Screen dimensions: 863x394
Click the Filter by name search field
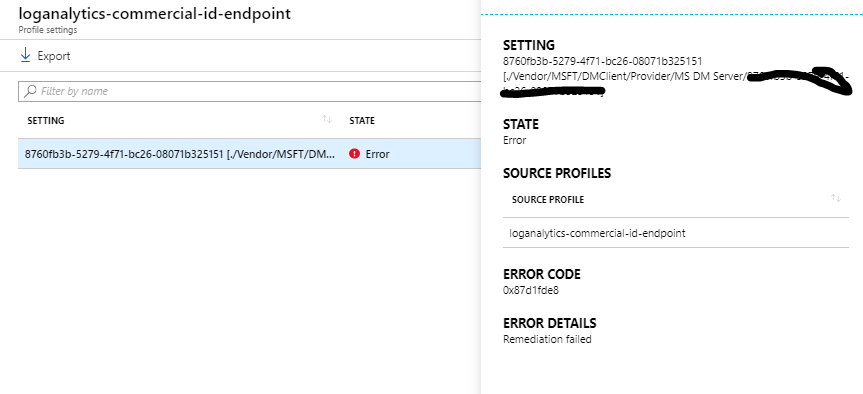250,91
